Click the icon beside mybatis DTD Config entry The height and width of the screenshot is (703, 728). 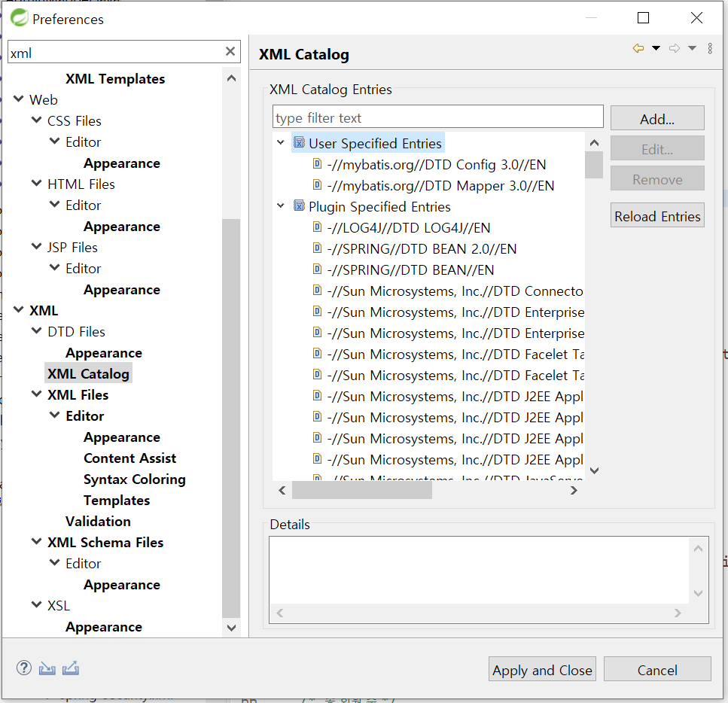[x=317, y=164]
